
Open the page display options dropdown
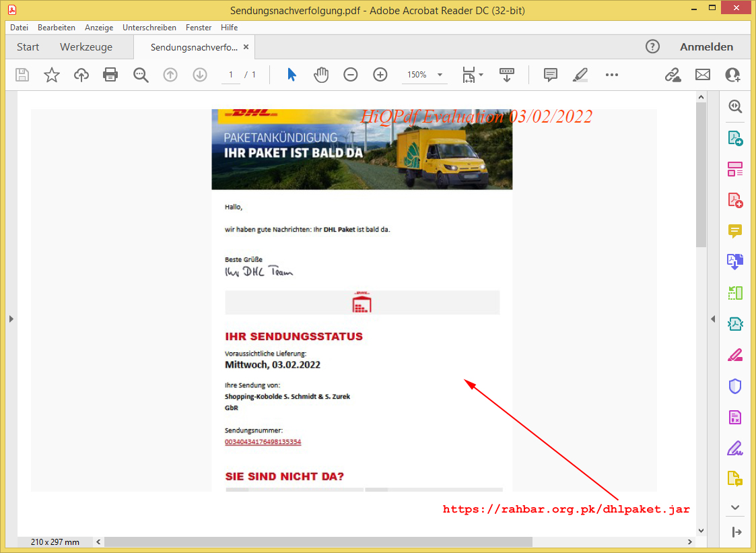click(x=473, y=75)
